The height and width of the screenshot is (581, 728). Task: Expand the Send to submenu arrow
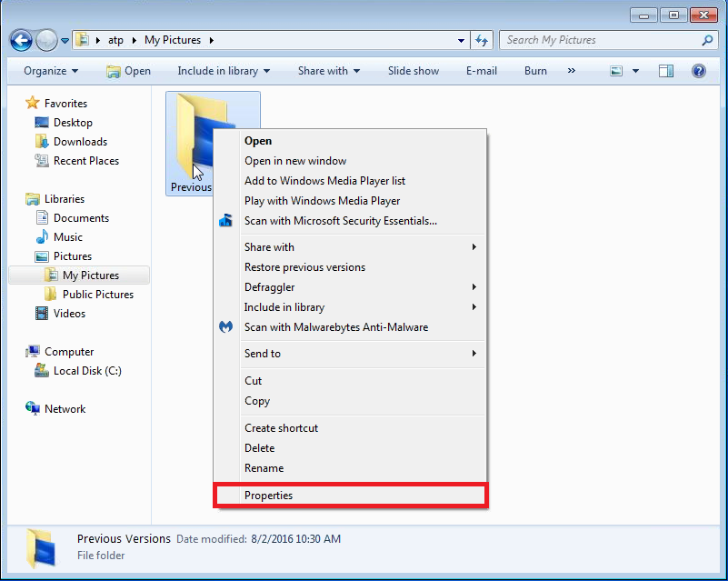[473, 354]
